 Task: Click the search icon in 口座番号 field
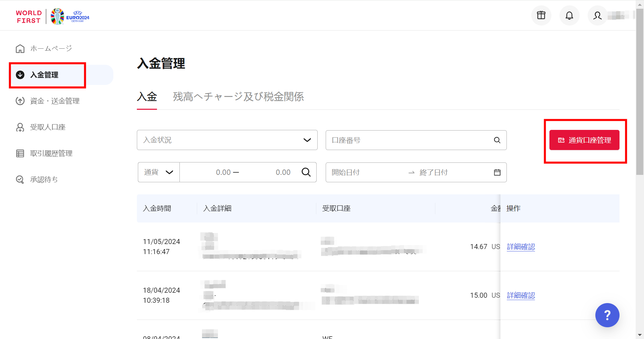click(x=497, y=140)
